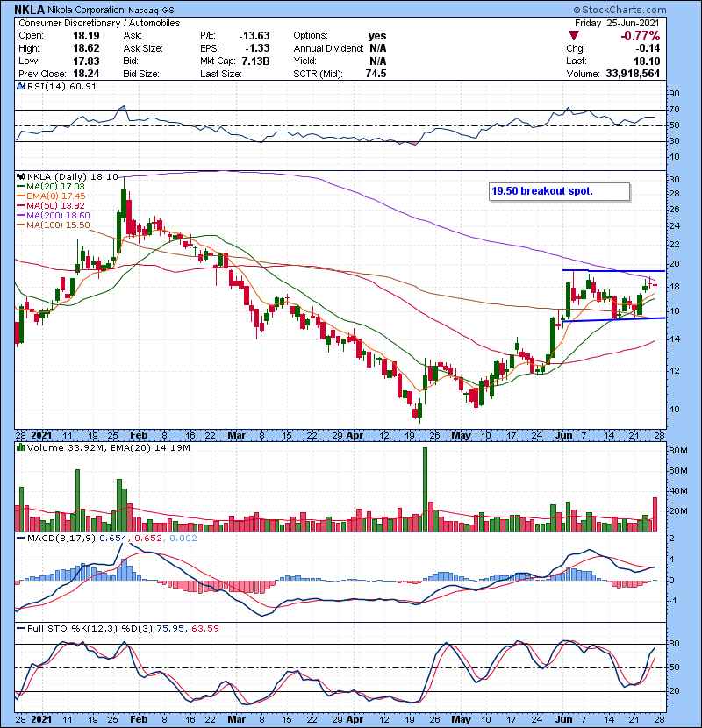Click the RSI(14) panel line icon
Viewport: 702px width, 728px height.
20,86
